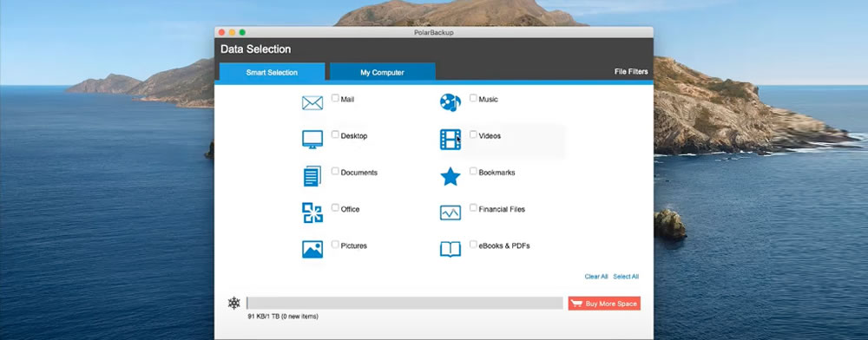Click Buy More Space button
This screenshot has height=340, width=868.
(604, 304)
